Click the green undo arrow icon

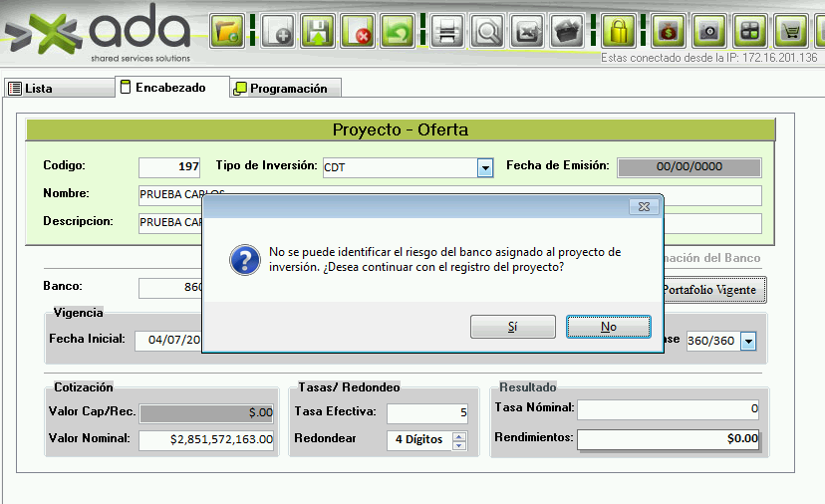(399, 31)
